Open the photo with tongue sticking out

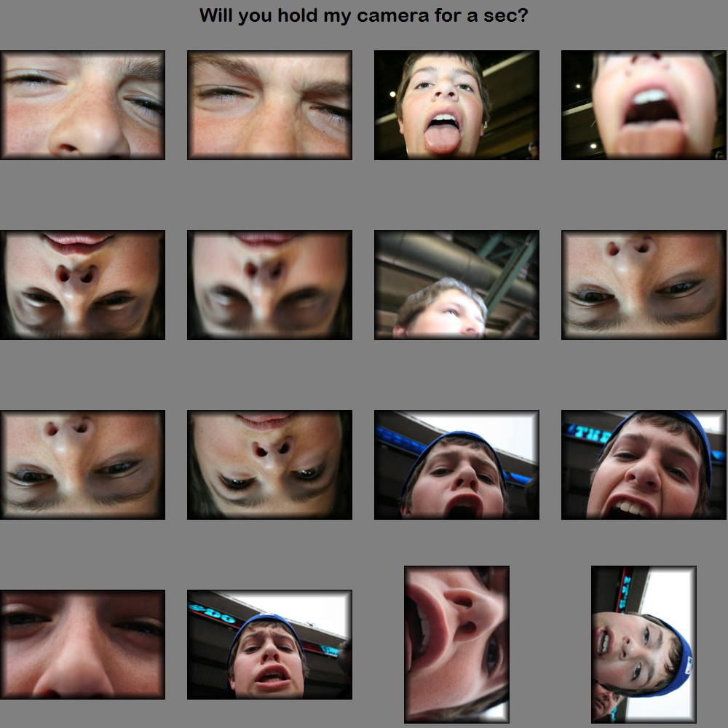tap(456, 105)
